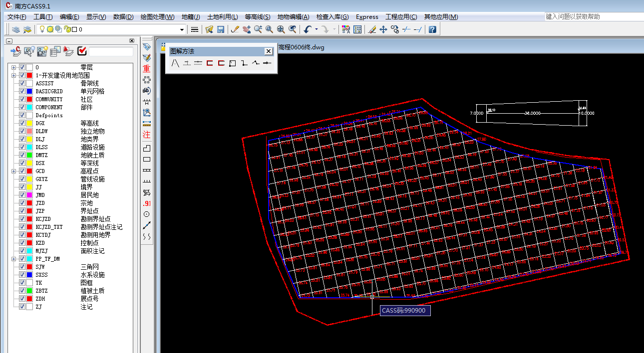The height and width of the screenshot is (353, 644).
Task: Toggle the GCD 高程点 layer checkbox
Action: click(x=22, y=171)
